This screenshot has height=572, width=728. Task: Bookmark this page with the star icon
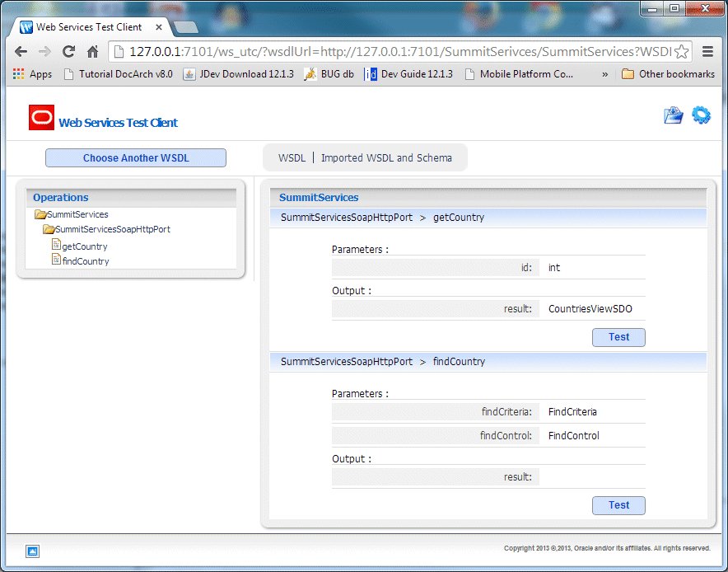coord(681,52)
